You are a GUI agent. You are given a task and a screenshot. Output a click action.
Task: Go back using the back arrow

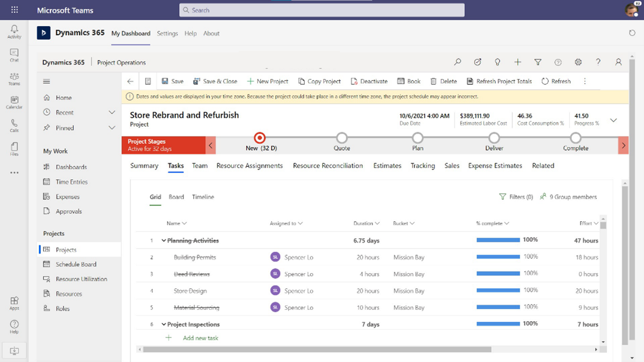click(130, 81)
